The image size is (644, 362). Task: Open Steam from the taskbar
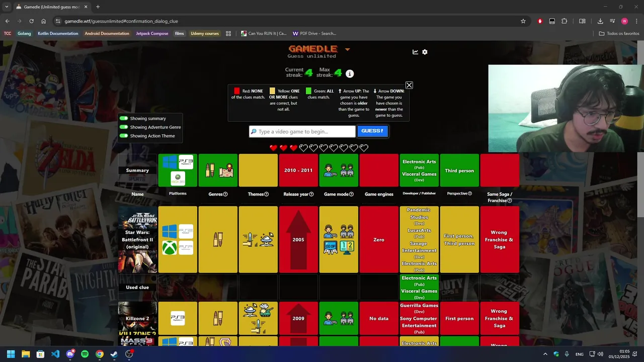click(x=114, y=354)
